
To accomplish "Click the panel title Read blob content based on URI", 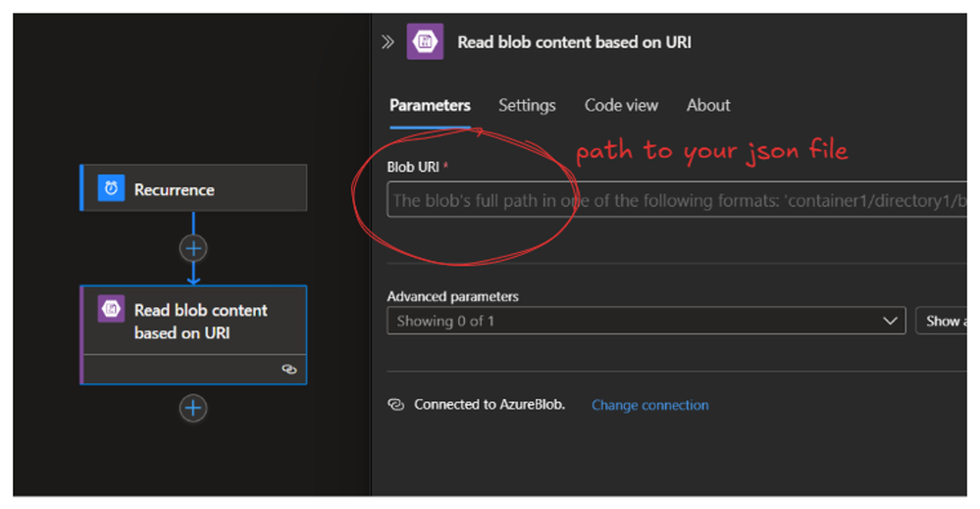I will coord(575,42).
